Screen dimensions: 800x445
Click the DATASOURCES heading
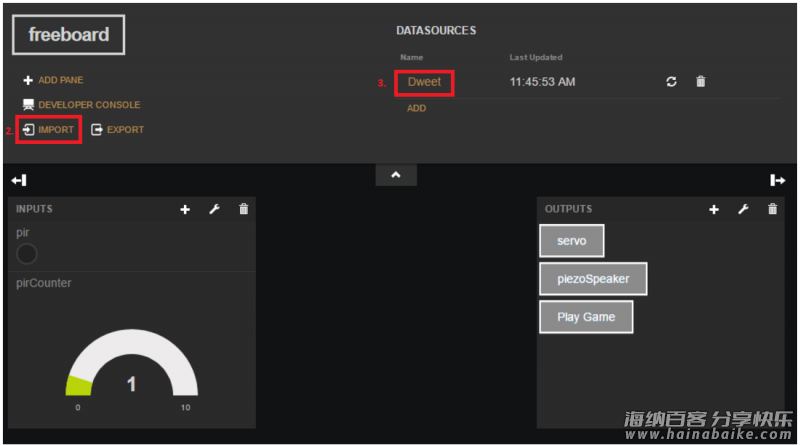[x=436, y=31]
